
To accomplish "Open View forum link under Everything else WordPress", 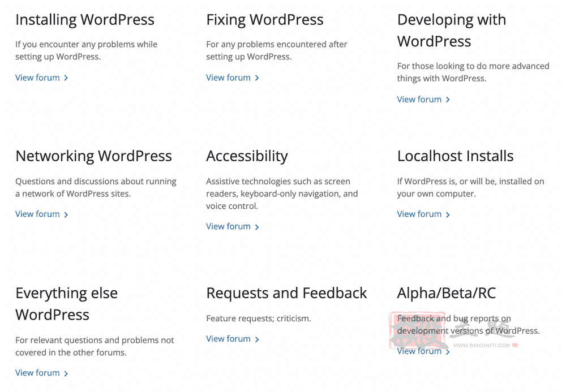I will click(x=41, y=373).
